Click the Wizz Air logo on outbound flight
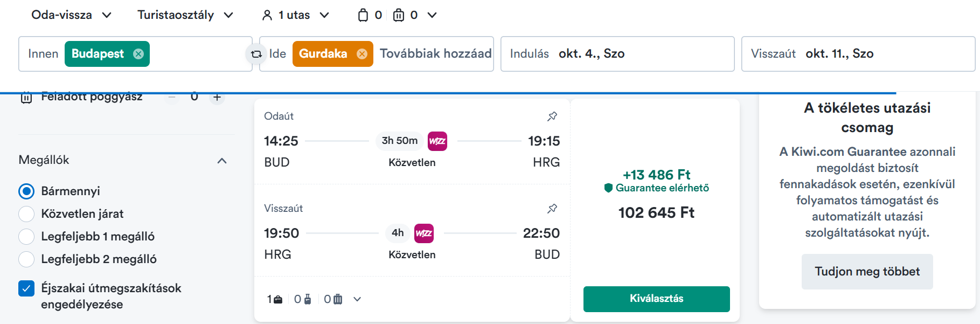 437,141
